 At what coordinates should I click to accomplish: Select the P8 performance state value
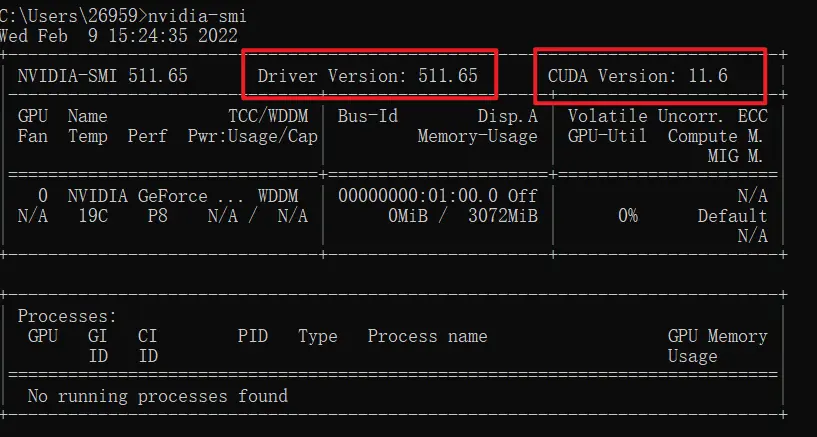(158, 216)
